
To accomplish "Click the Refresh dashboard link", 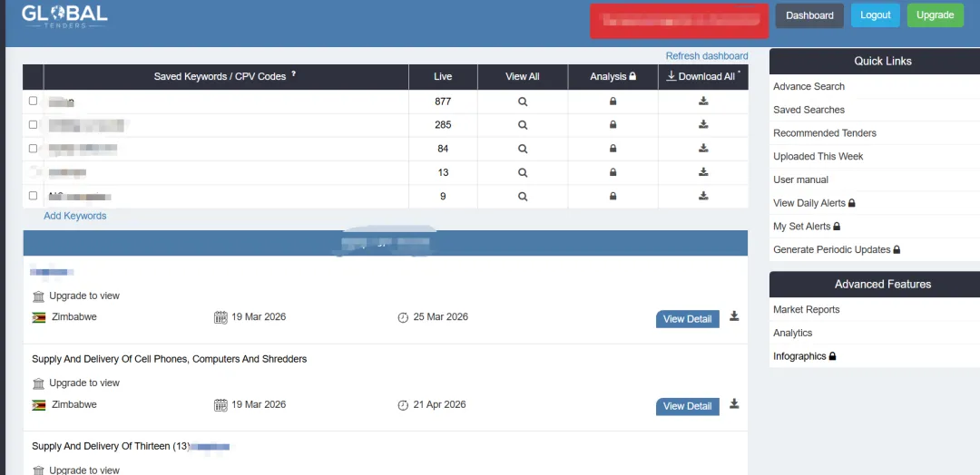I will [x=707, y=55].
